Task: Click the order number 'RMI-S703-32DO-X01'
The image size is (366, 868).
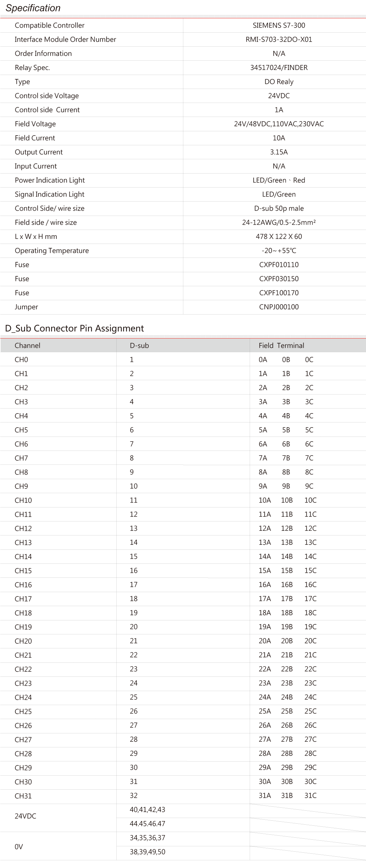Action: [279, 39]
